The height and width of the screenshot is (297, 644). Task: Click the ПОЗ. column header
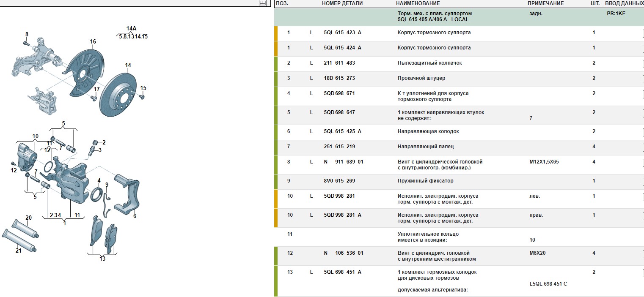282,3
